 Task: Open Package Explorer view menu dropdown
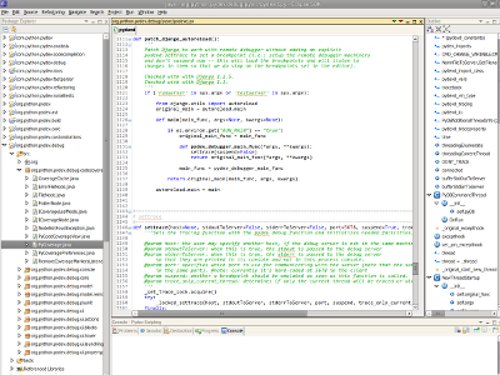coord(86,21)
